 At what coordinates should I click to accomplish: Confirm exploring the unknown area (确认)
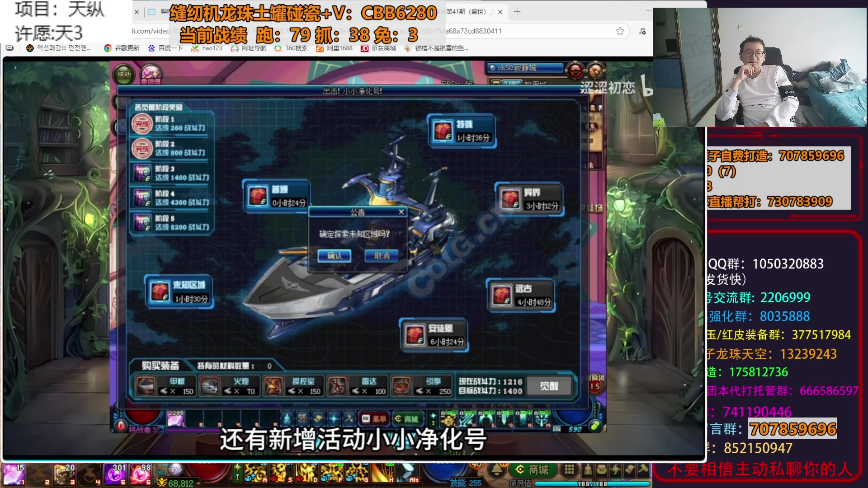[334, 256]
